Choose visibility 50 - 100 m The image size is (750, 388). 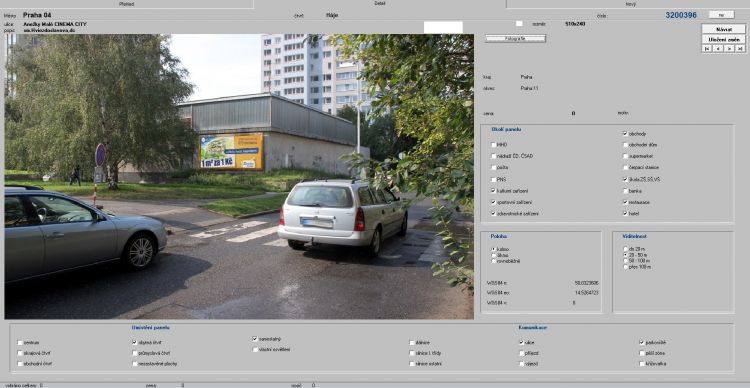click(625, 261)
